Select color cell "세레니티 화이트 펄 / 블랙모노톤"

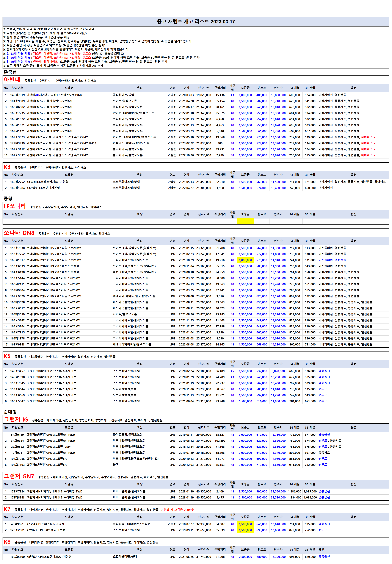[134, 296]
